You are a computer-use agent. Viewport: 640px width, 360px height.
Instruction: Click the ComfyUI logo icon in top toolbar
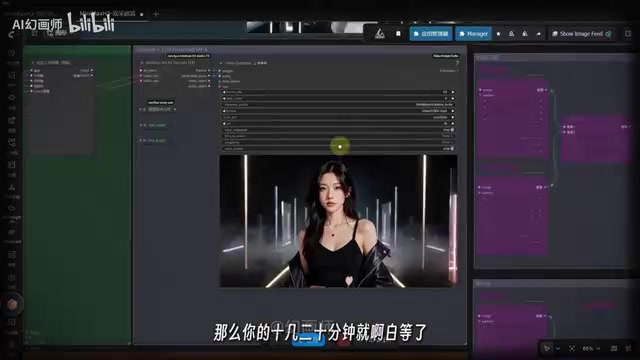380,34
